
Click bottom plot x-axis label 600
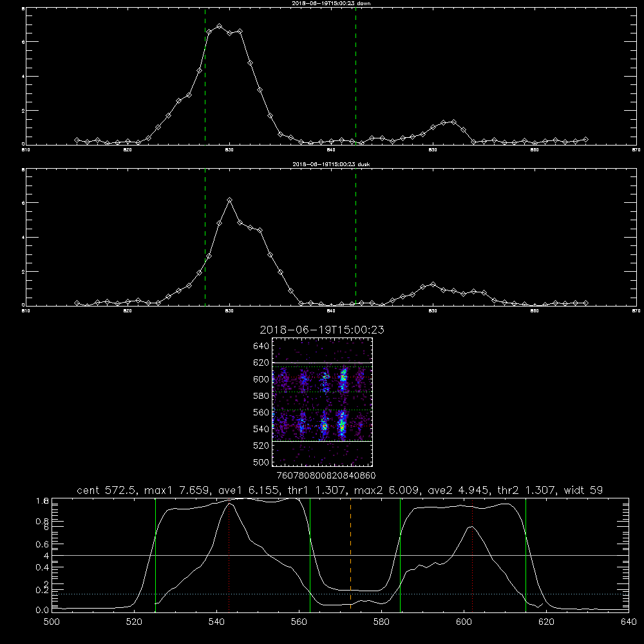(464, 622)
